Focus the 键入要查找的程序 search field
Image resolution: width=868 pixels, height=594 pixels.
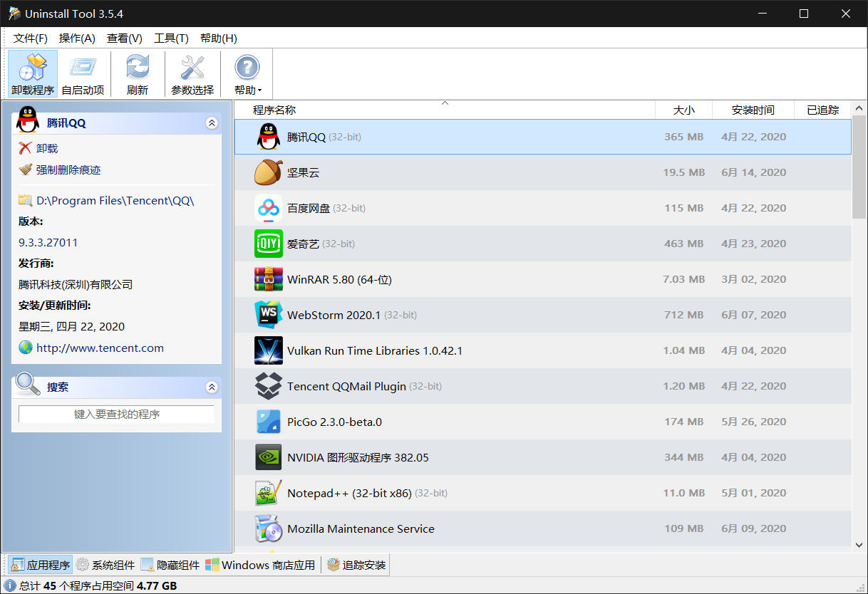click(116, 414)
